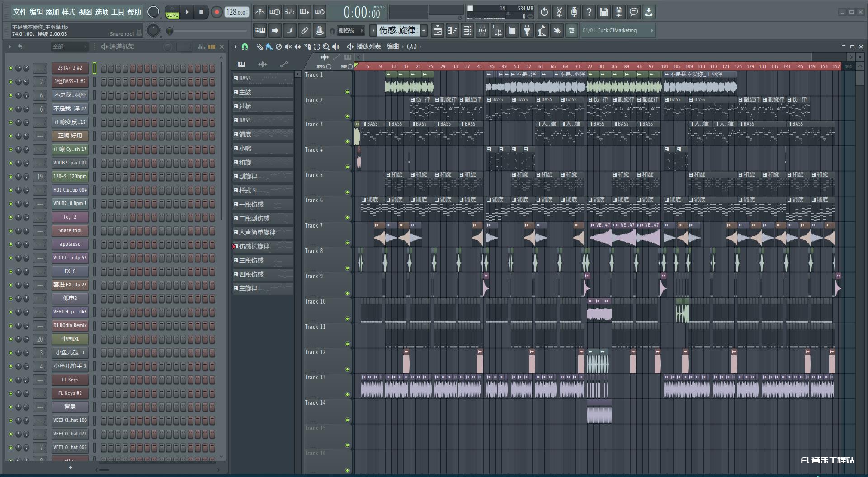Add a new pattern with plus button
Image resolution: width=868 pixels, height=477 pixels.
pos(424,31)
